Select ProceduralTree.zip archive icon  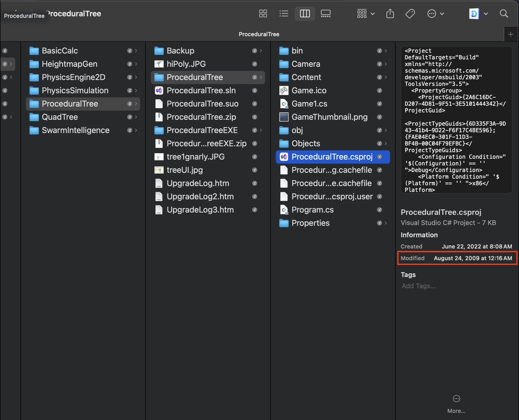click(x=159, y=117)
